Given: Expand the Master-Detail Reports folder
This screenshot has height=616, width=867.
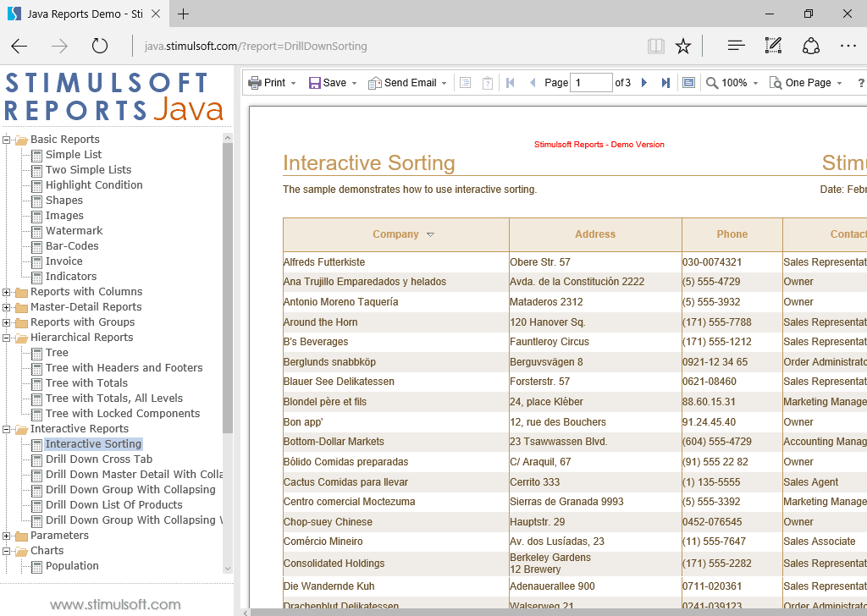Looking at the screenshot, I should click(x=6, y=307).
